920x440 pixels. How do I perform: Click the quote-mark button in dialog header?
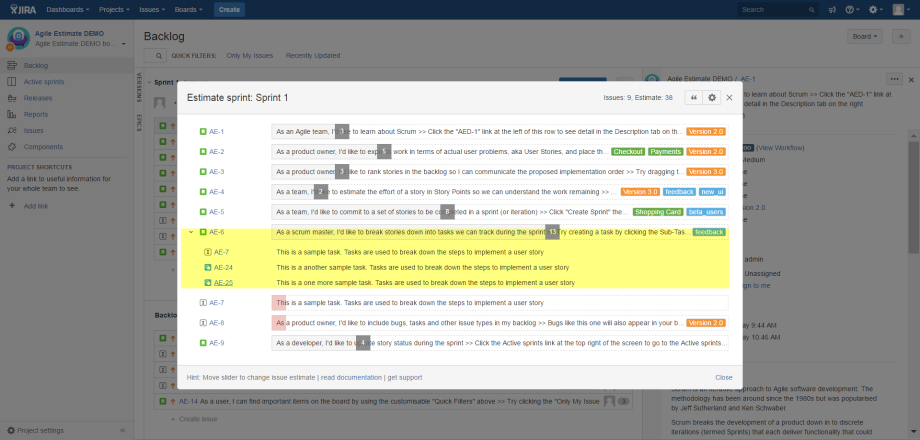(x=693, y=97)
